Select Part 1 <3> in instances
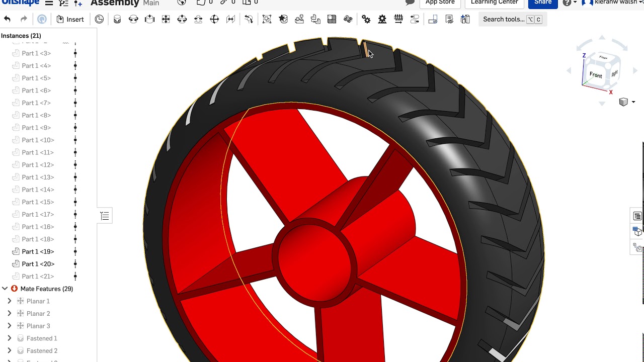Screen dimensions: 644x362 pos(36,53)
